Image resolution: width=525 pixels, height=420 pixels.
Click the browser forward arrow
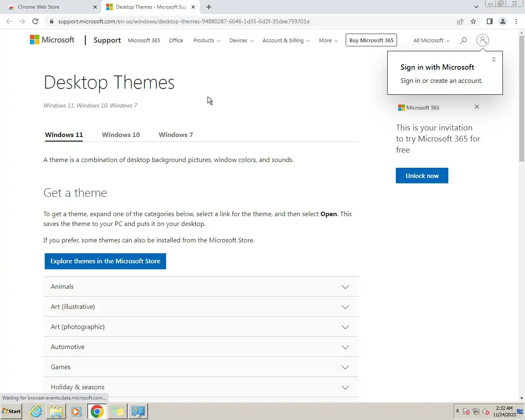point(22,21)
